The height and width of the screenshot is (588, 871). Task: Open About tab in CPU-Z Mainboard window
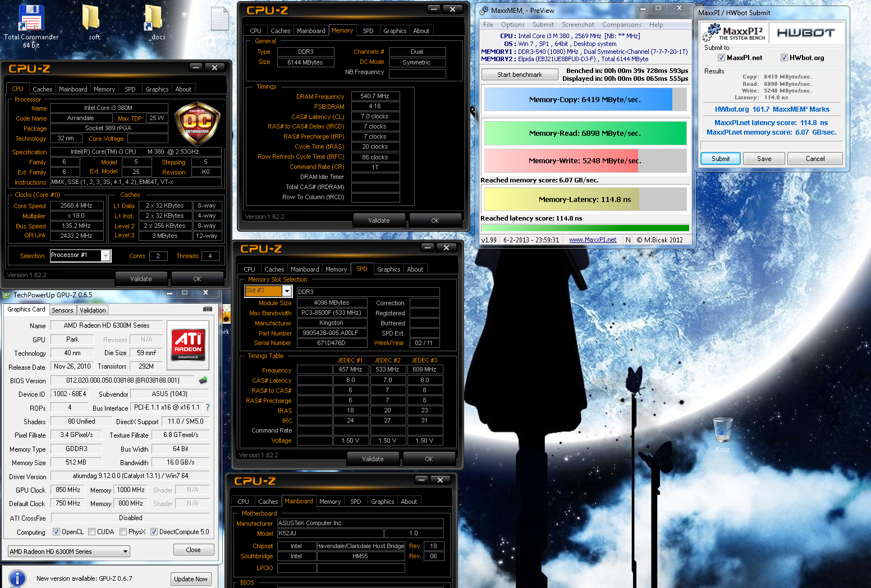(409, 502)
